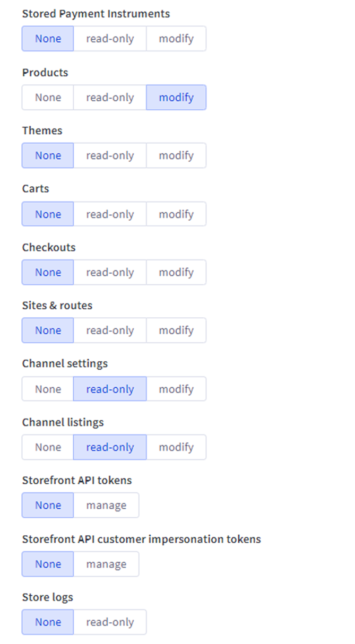Select modify for Stored Payment Instruments
The height and width of the screenshot is (644, 355).
tap(176, 39)
